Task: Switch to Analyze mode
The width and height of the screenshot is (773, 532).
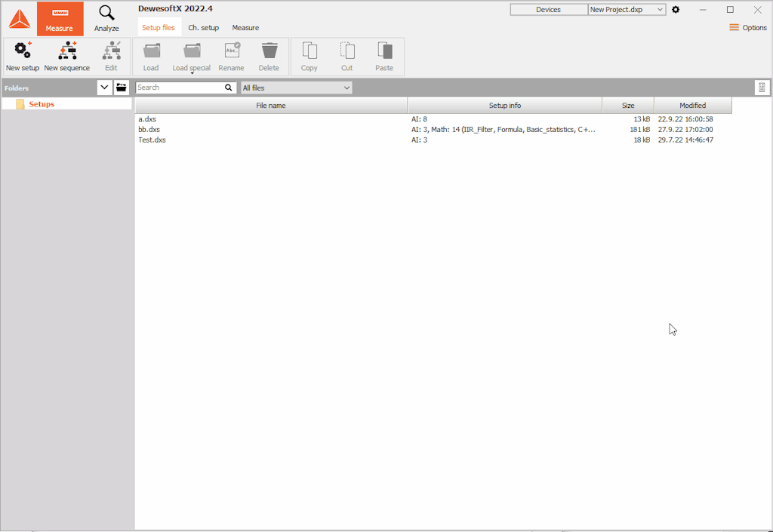Action: pos(106,19)
